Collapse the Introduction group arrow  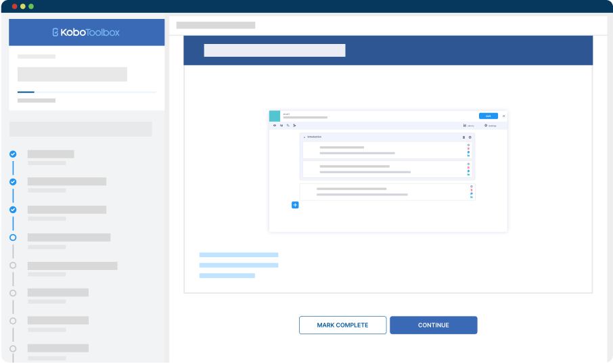[x=304, y=137]
